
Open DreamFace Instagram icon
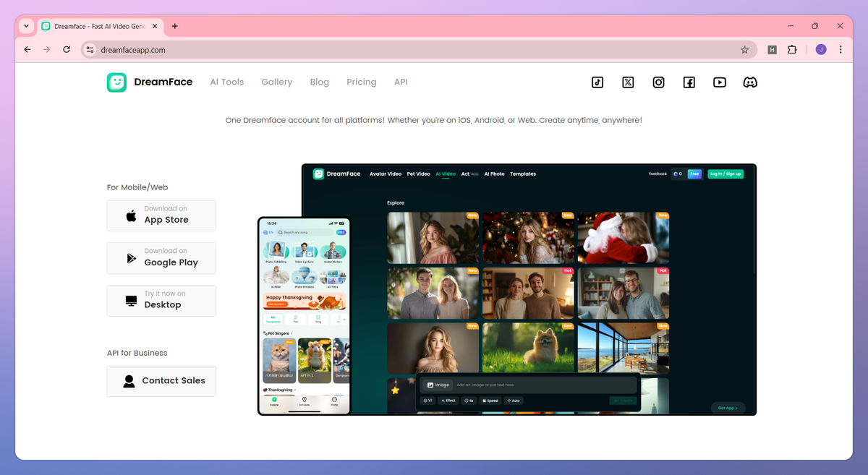658,82
